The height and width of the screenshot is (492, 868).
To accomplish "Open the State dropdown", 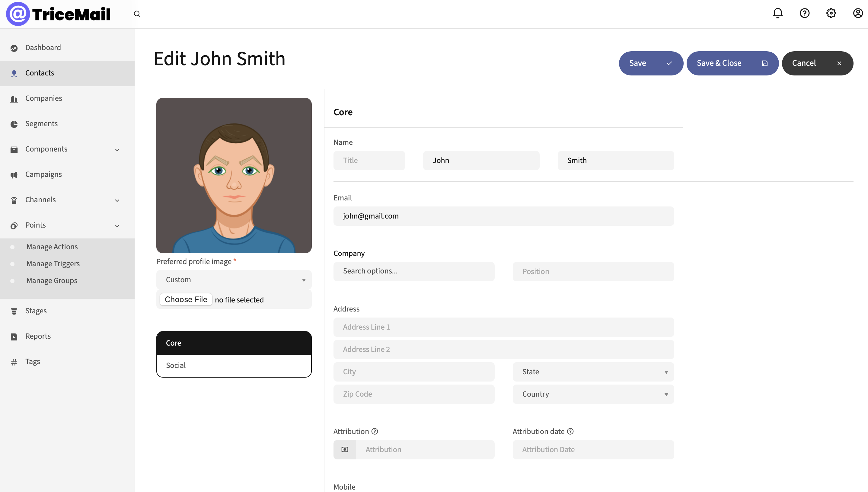I will [x=593, y=372].
